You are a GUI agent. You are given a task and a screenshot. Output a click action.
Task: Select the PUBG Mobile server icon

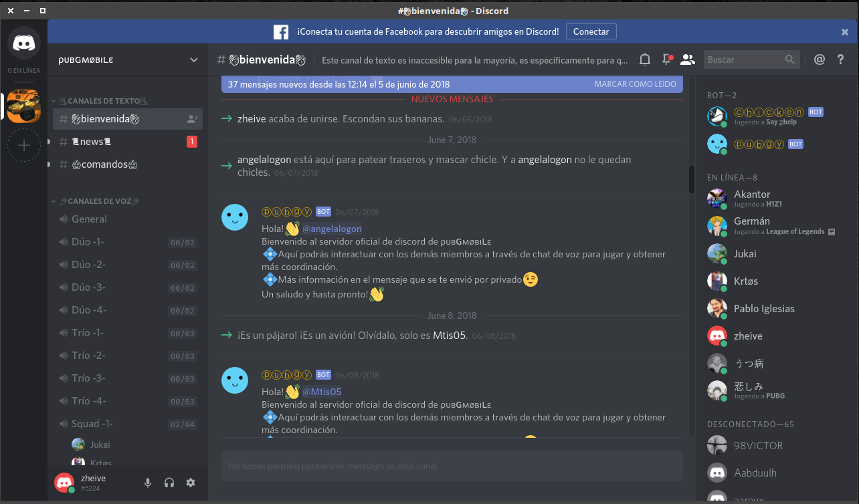(x=24, y=106)
